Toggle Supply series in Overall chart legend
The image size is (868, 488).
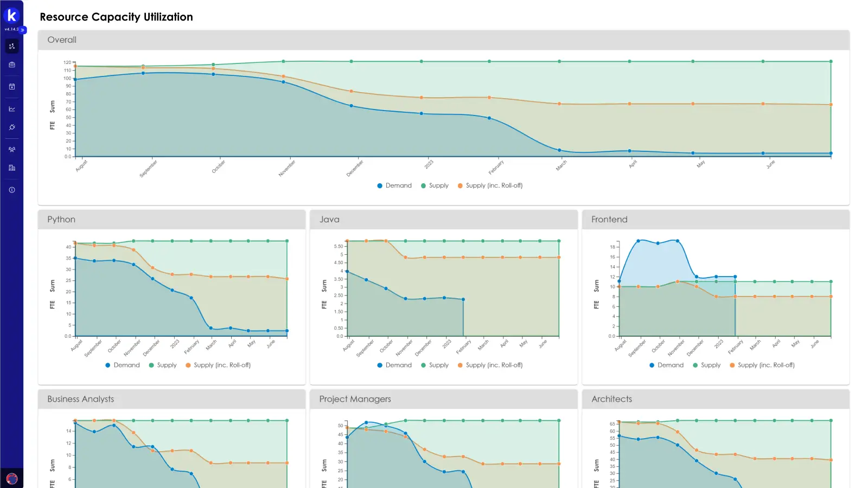(x=435, y=185)
